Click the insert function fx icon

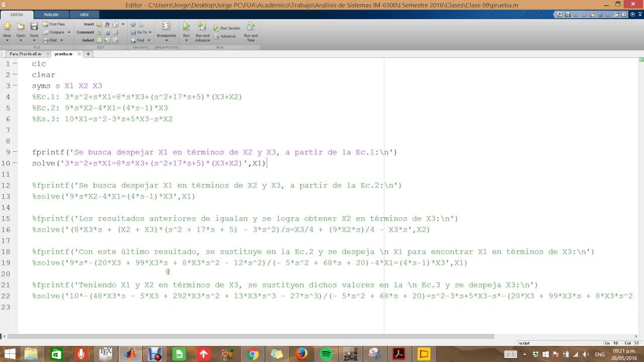point(108,24)
